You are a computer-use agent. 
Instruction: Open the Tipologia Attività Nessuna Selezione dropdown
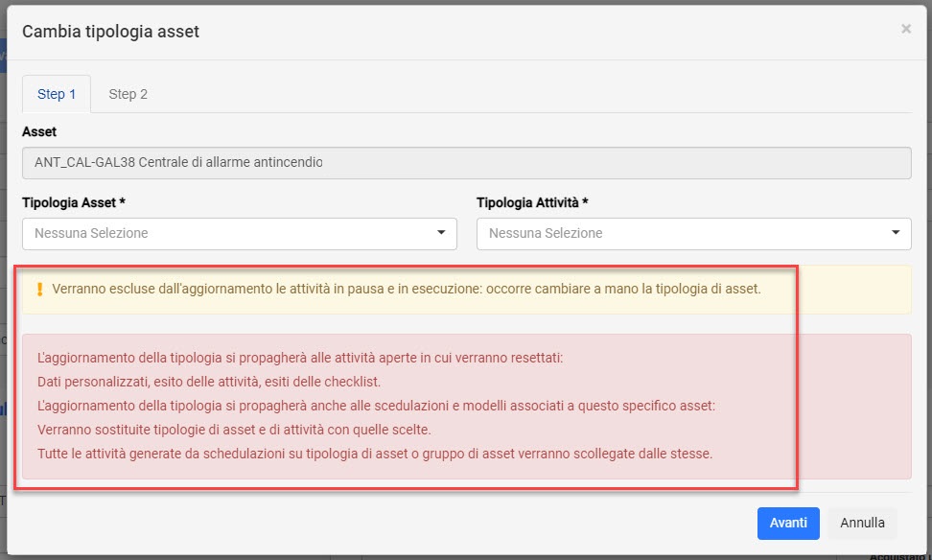[x=693, y=234]
